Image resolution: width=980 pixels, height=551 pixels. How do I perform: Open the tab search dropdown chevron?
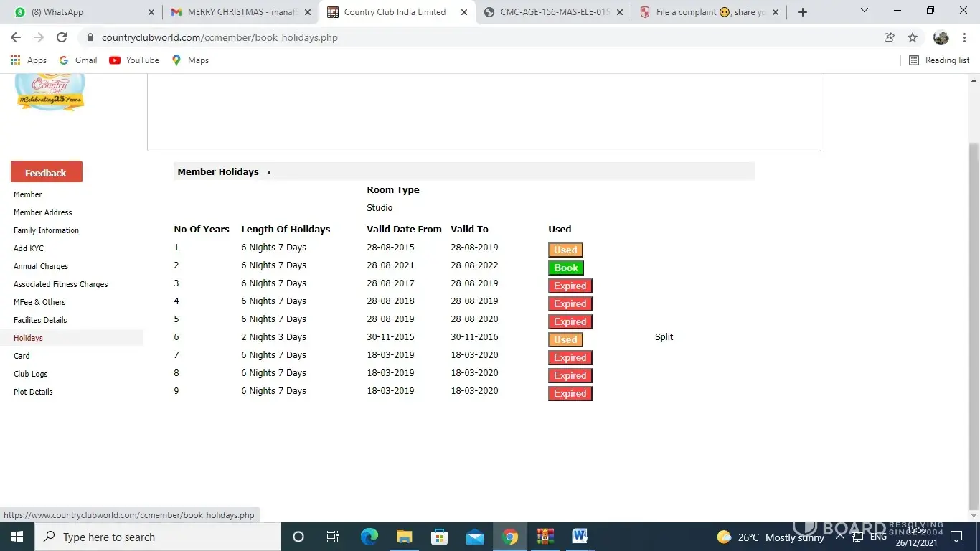click(864, 11)
